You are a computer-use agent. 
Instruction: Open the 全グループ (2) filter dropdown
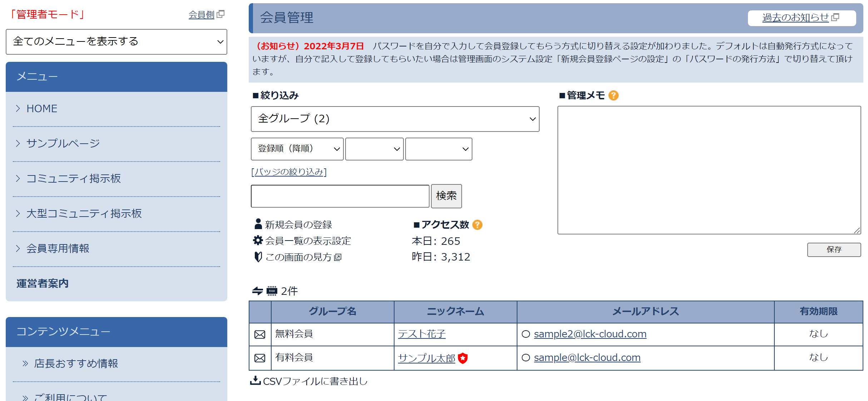pos(395,119)
